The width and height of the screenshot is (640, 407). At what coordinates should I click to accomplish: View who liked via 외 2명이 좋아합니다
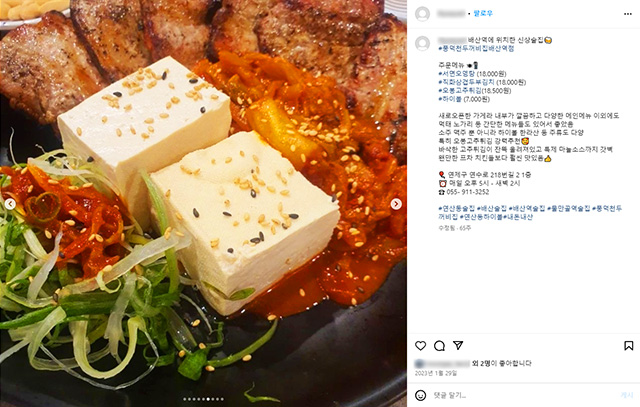pos(502,363)
